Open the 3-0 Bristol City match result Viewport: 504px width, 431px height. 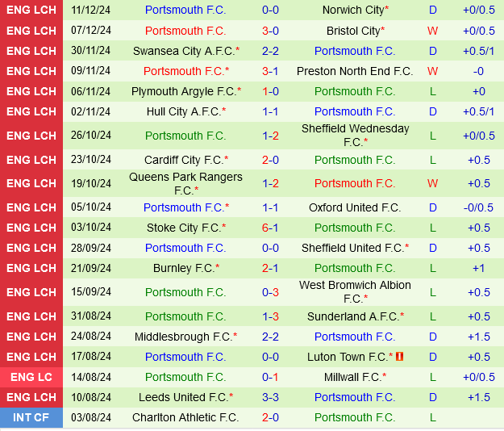click(x=270, y=31)
